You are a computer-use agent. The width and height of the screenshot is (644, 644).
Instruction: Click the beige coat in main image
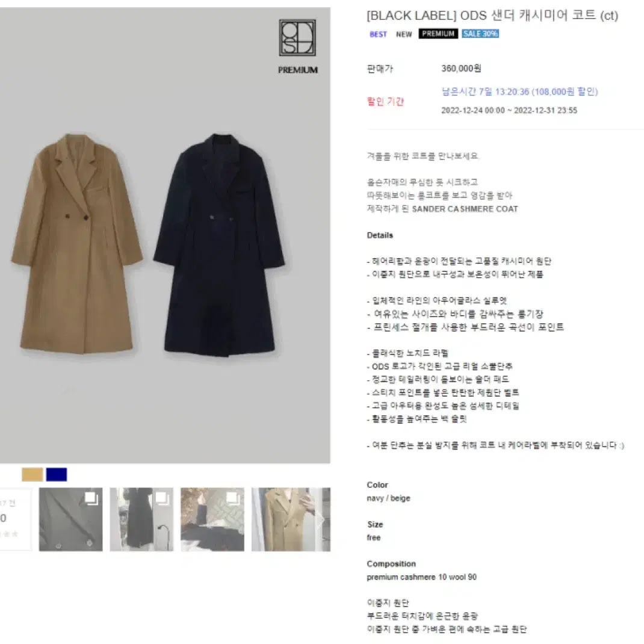(x=77, y=243)
